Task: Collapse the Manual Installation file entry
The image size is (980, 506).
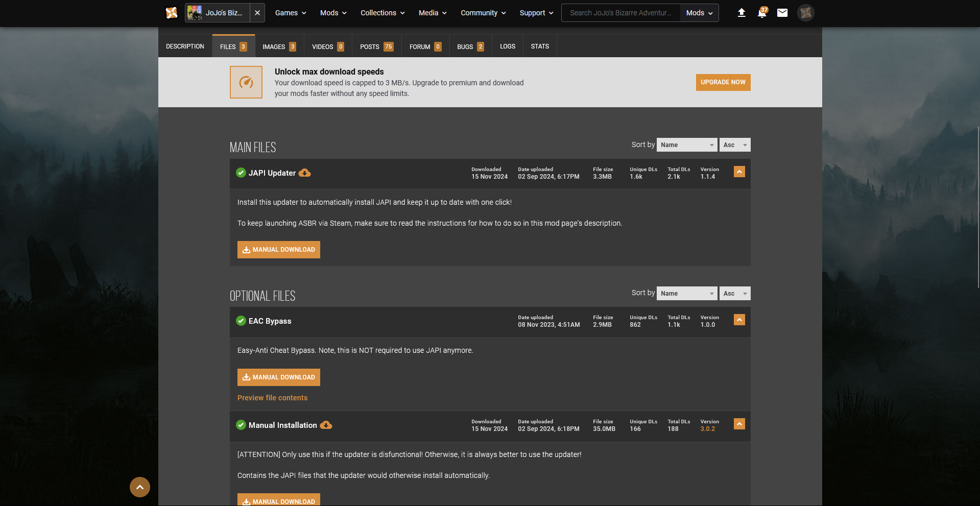Action: coord(739,424)
